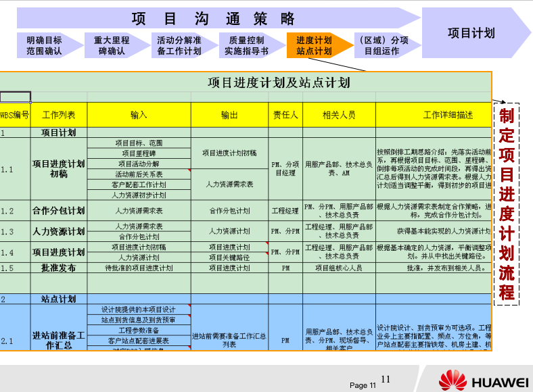Click the 工作详细描述 column header
Viewport: 533px width, 392px height.
434,115
